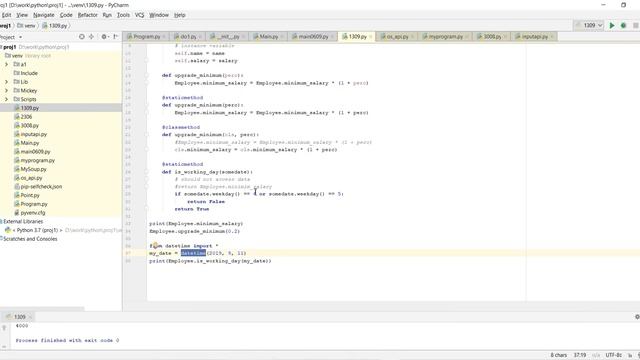This screenshot has width=640, height=360.
Task: Select pyvenv.cfg in the project tree
Action: point(33,213)
